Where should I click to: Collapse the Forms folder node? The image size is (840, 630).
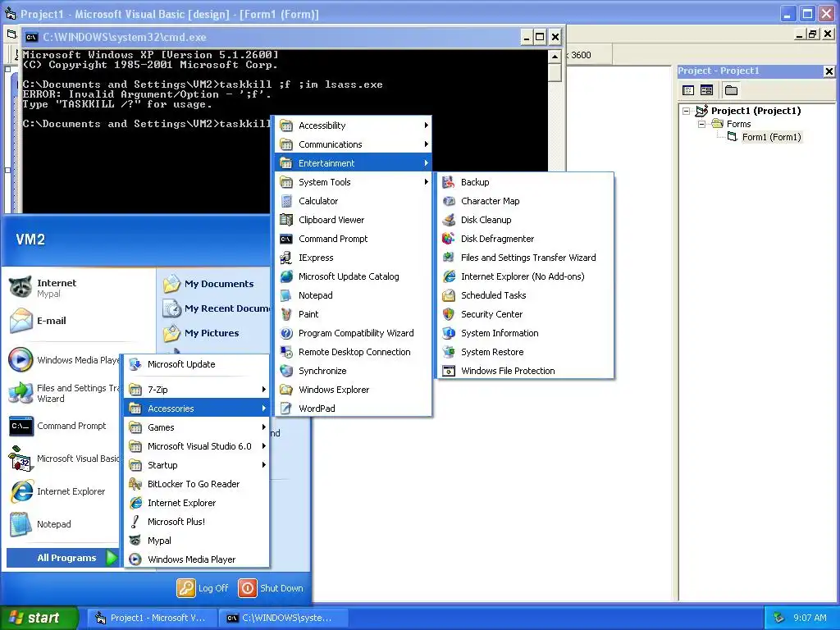(702, 124)
